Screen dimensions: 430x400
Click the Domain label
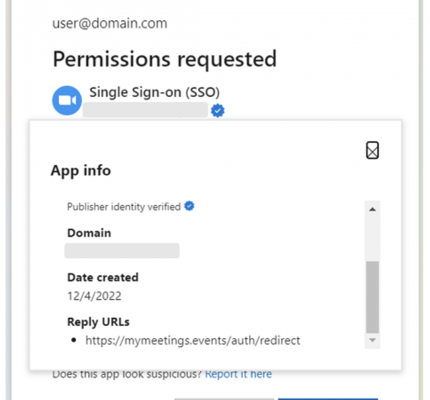[x=89, y=233]
